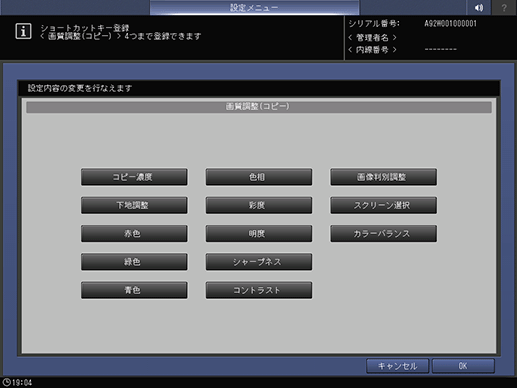Click the 画質調整(コピー) header bar
The width and height of the screenshot is (517, 388).
(x=259, y=107)
